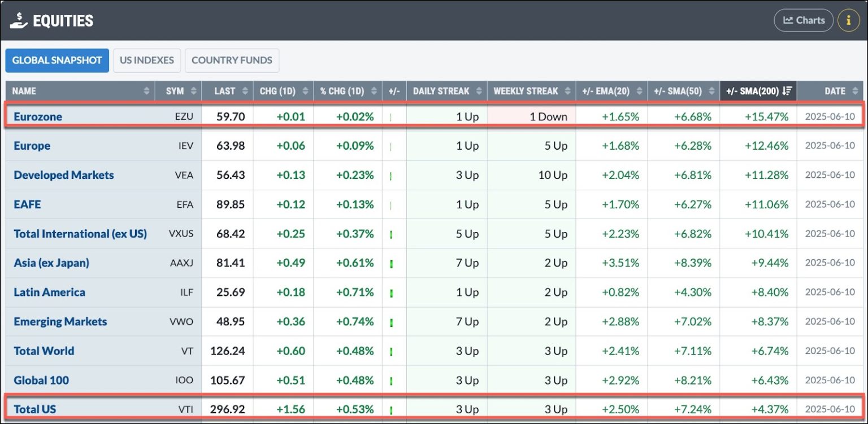The image size is (868, 424).
Task: Sort by +/- EMA(20) column header
Action: pyautogui.click(x=611, y=91)
